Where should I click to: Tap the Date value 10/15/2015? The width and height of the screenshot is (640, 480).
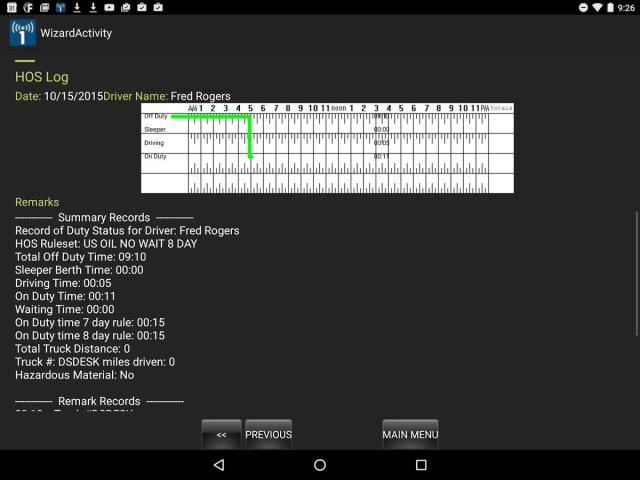pos(73,96)
